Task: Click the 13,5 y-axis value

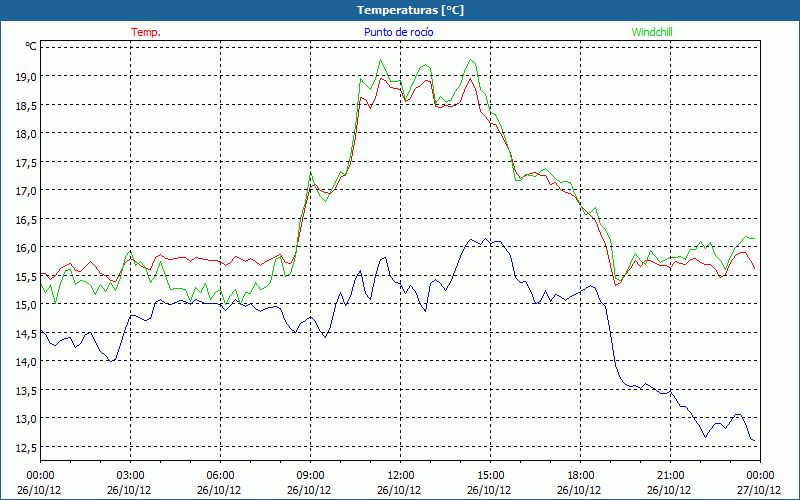Action: [28, 391]
